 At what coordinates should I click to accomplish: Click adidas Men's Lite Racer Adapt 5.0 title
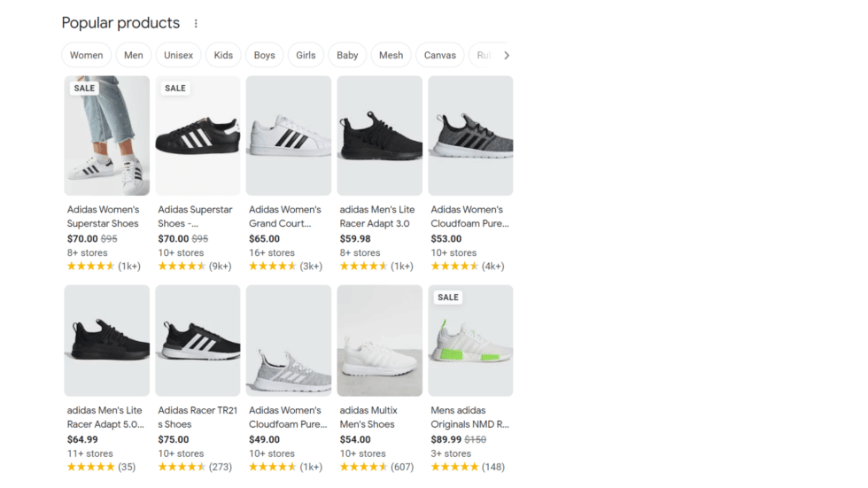tap(105, 417)
